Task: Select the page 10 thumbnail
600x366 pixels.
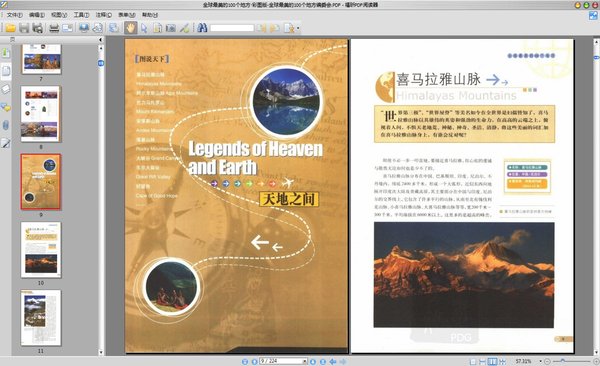Action: coord(41,250)
